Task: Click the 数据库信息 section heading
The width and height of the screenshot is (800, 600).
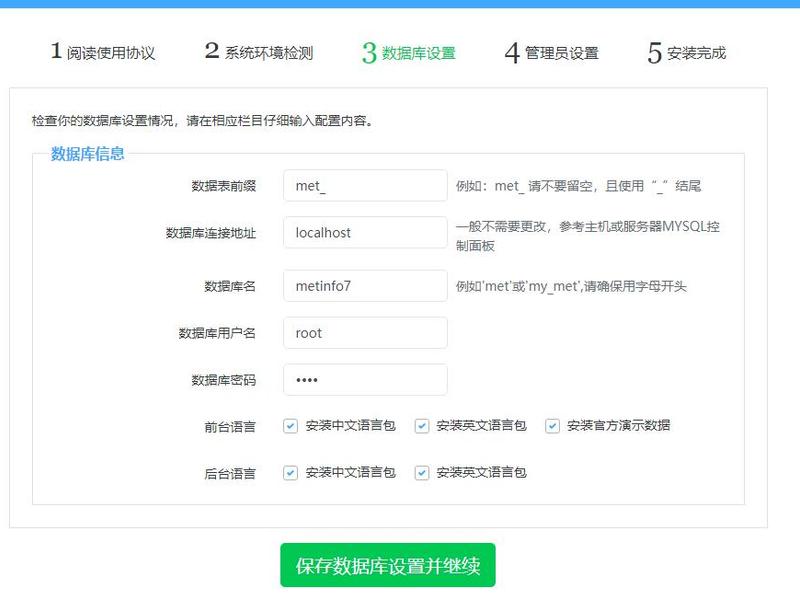Action: coord(87,154)
